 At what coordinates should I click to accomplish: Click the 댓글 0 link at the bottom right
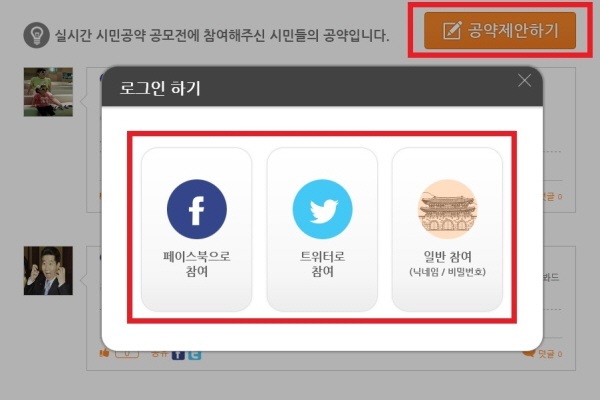550,354
